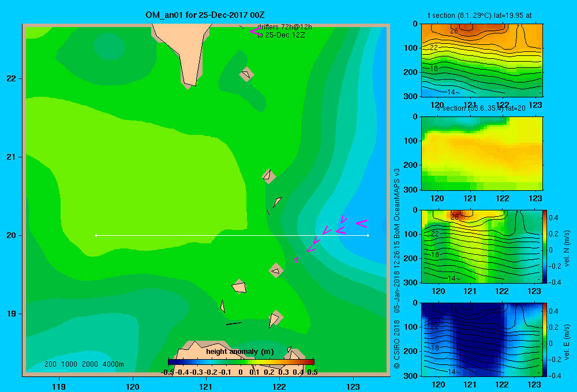Click the "200" depth contour legend label on the main map
This screenshot has width=577, height=392.
coord(50,364)
